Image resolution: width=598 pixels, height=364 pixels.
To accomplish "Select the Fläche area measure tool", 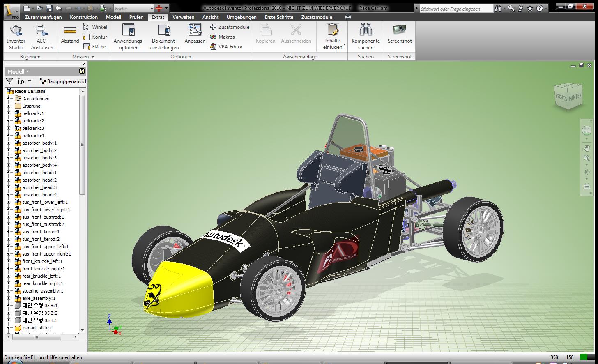I will 95,47.
